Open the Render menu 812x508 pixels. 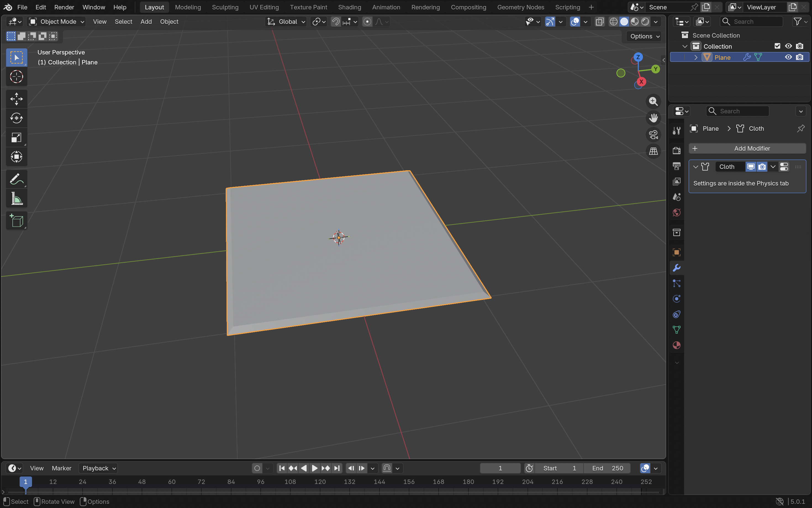tap(64, 7)
